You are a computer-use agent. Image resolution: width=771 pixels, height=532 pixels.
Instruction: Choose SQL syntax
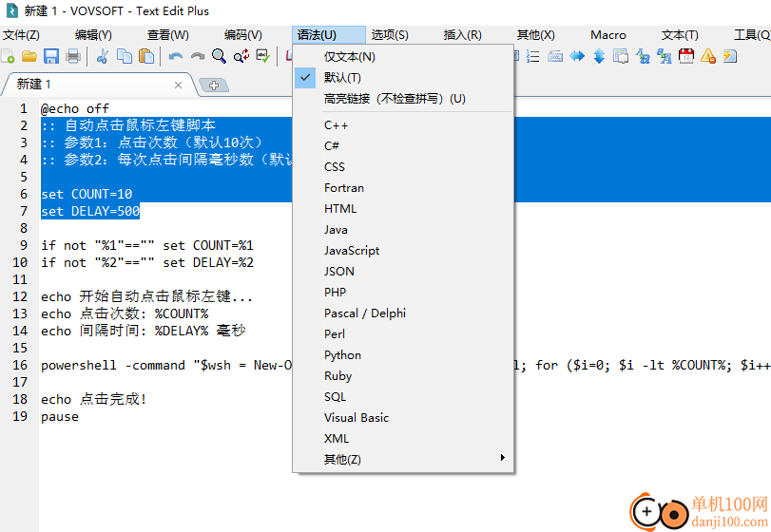(403, 396)
